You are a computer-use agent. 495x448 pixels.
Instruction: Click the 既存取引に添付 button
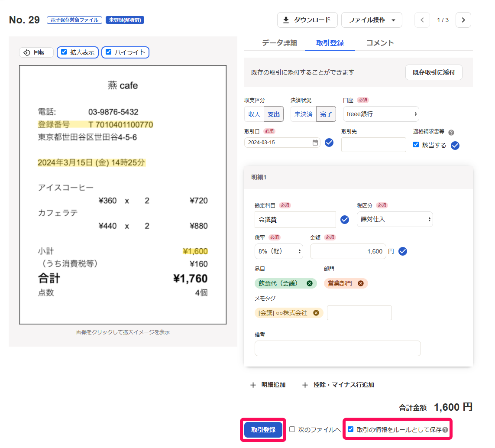tap(434, 72)
